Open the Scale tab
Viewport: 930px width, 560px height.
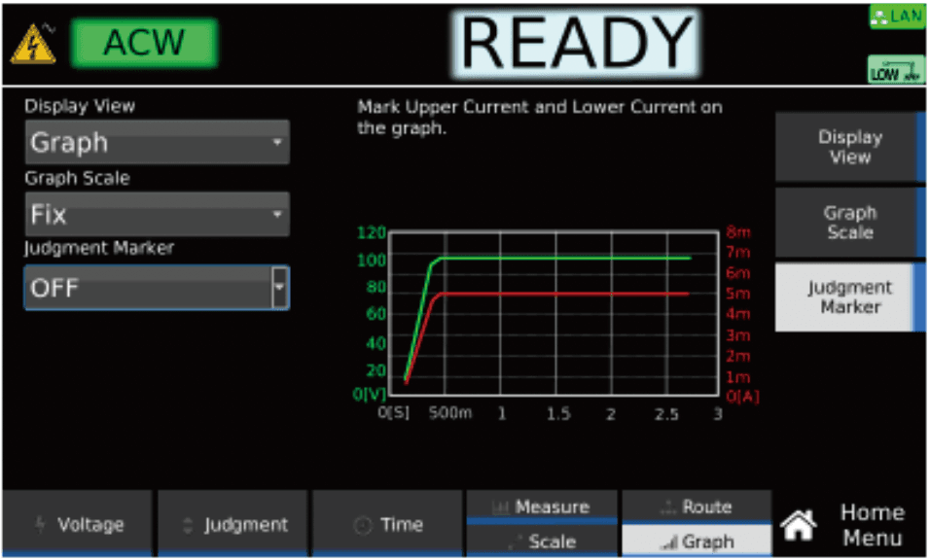tap(542, 542)
